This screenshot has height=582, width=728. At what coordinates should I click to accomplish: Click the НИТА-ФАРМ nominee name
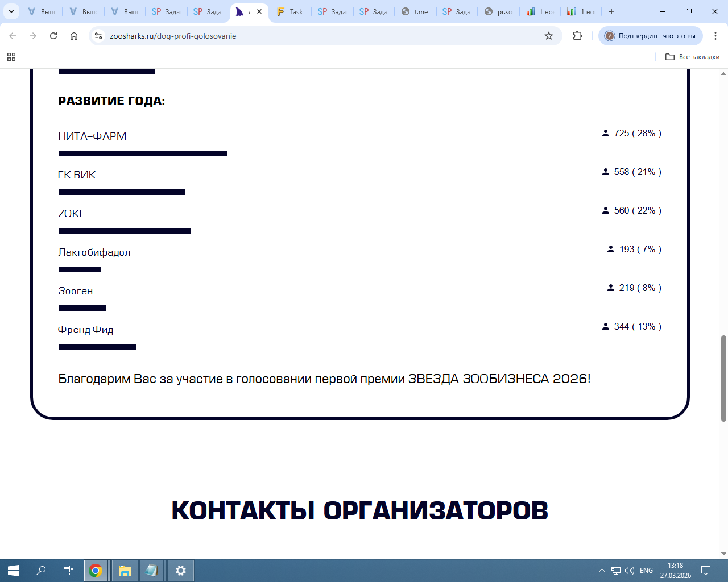92,136
